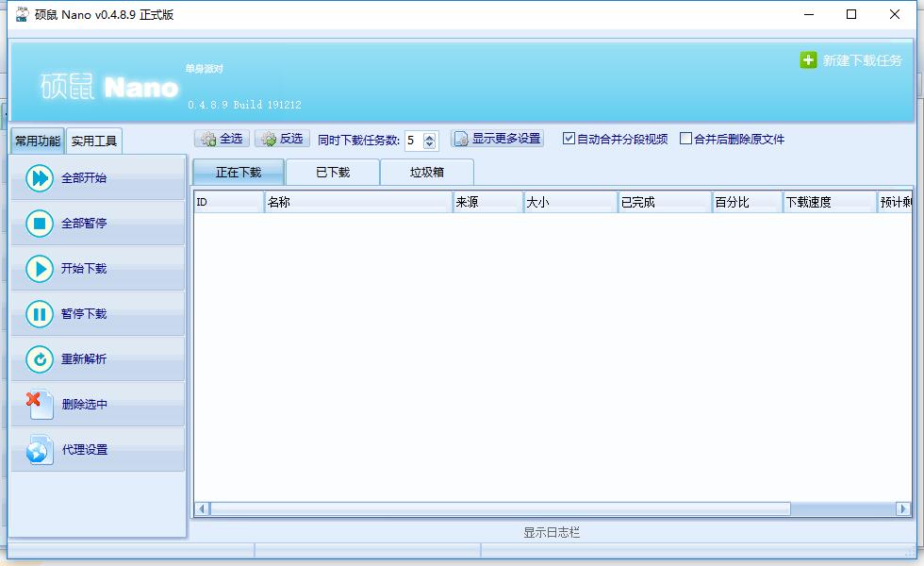Click the 暂停下载 (Pause Download) icon
924x566 pixels.
[x=38, y=313]
